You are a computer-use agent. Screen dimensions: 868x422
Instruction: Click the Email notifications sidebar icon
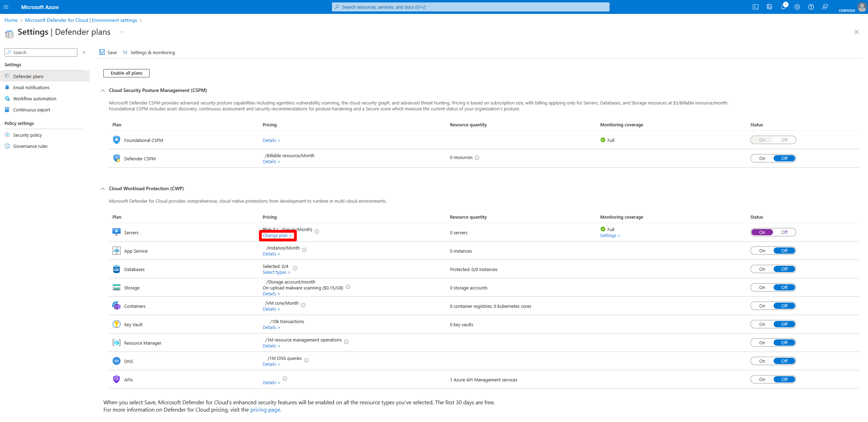coord(7,87)
